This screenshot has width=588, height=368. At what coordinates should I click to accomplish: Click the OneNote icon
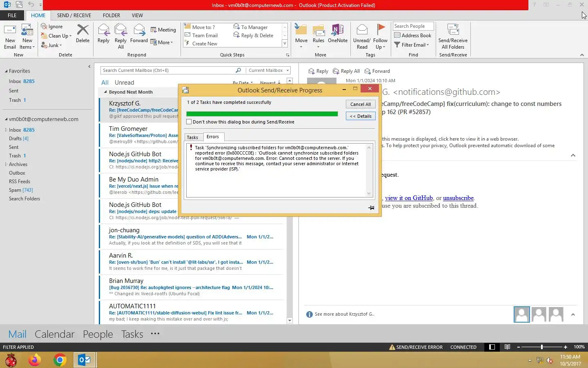pyautogui.click(x=338, y=30)
